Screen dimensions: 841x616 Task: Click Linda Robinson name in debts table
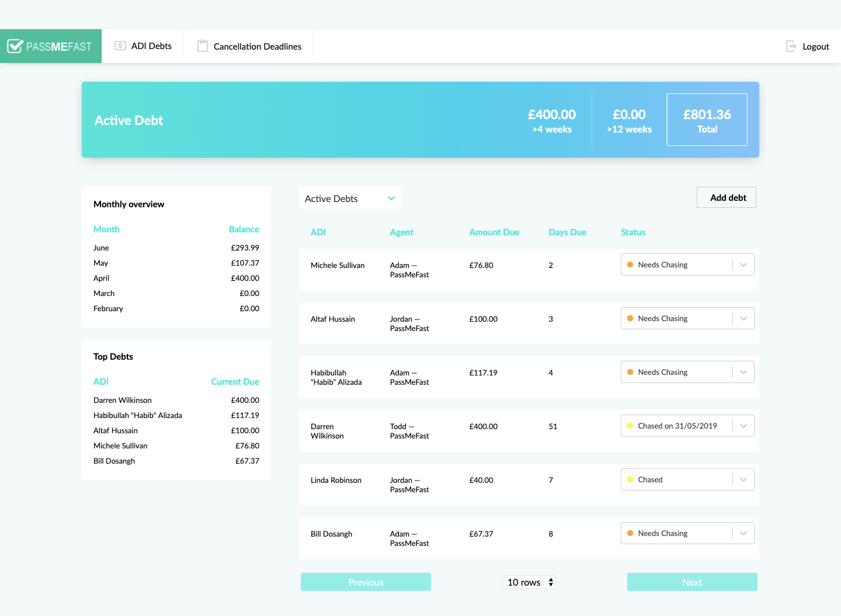coord(336,480)
